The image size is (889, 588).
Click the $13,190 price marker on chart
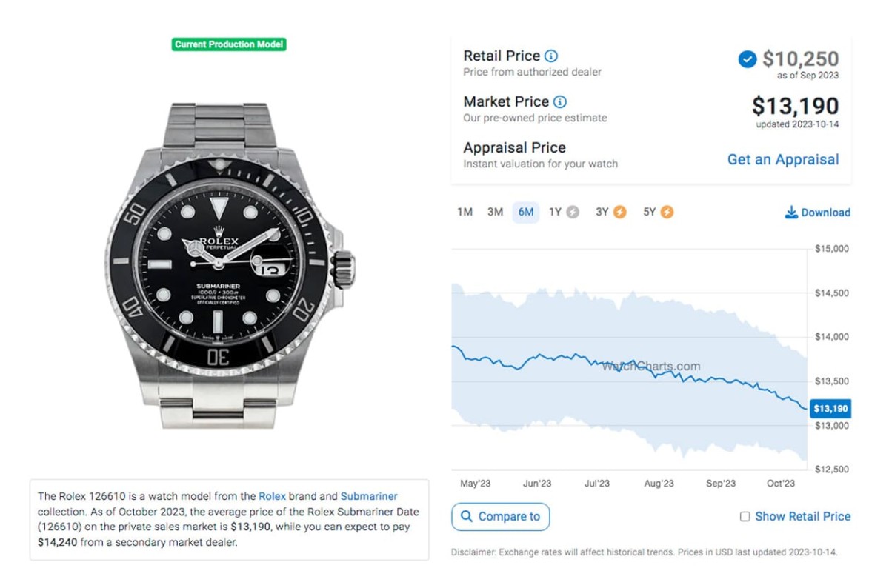(x=830, y=409)
